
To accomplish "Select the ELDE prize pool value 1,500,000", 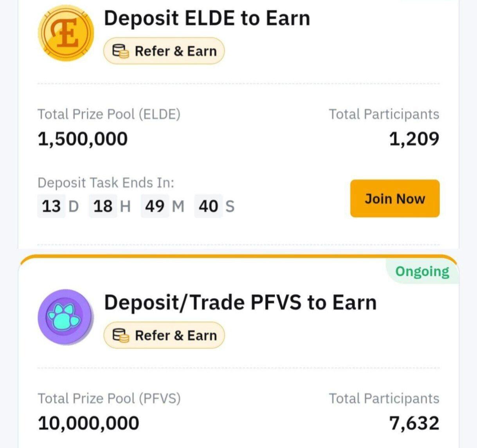I will pos(83,139).
